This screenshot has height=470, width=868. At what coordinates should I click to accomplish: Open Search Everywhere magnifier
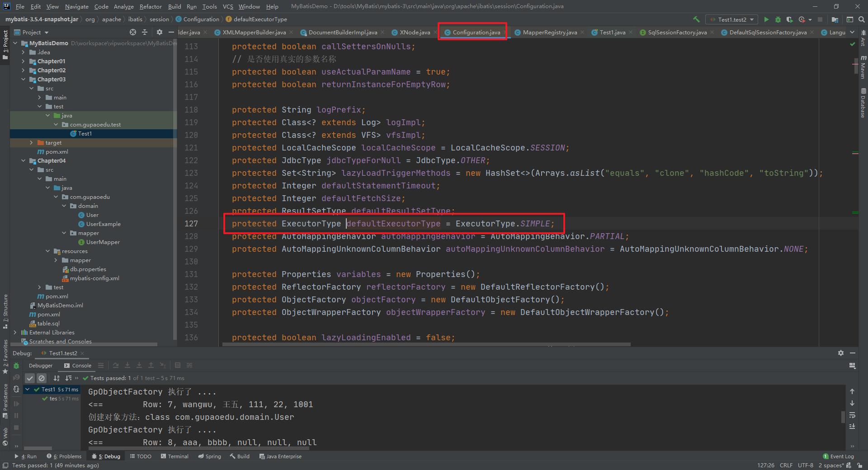[861, 19]
